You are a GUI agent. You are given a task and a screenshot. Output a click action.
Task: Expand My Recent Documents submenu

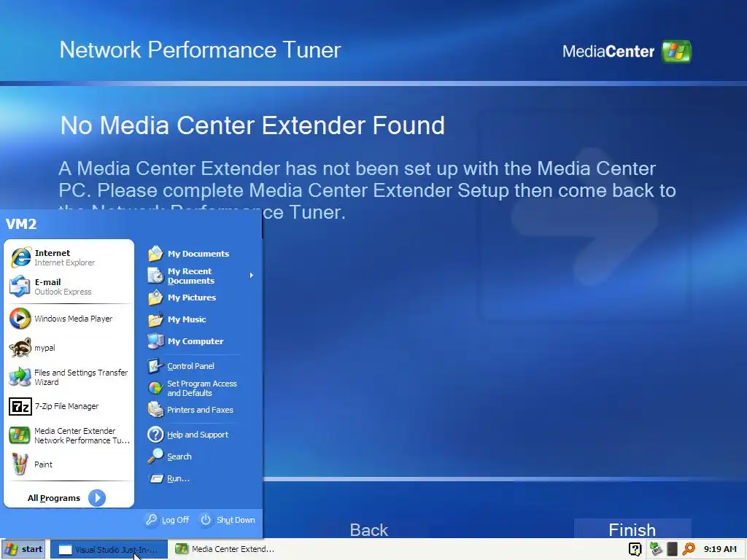[x=201, y=276]
